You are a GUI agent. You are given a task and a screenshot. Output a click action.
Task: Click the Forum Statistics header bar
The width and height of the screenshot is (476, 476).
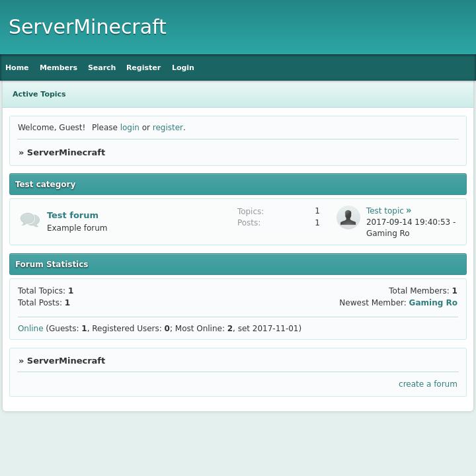coord(52,264)
